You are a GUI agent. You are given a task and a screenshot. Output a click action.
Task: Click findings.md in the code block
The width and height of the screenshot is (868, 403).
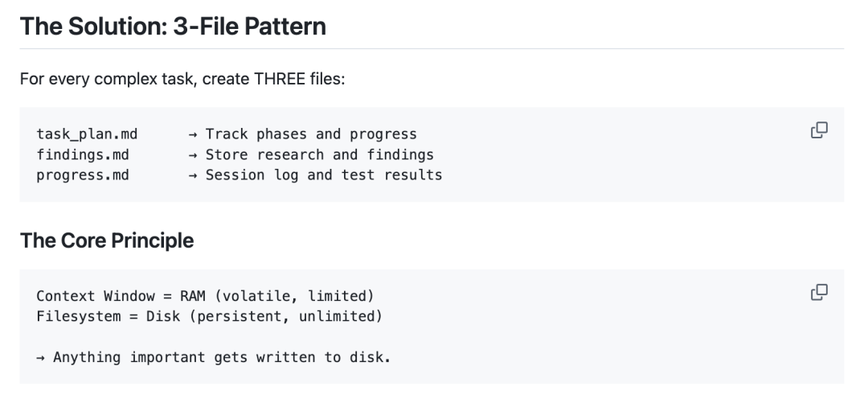pyautogui.click(x=83, y=154)
